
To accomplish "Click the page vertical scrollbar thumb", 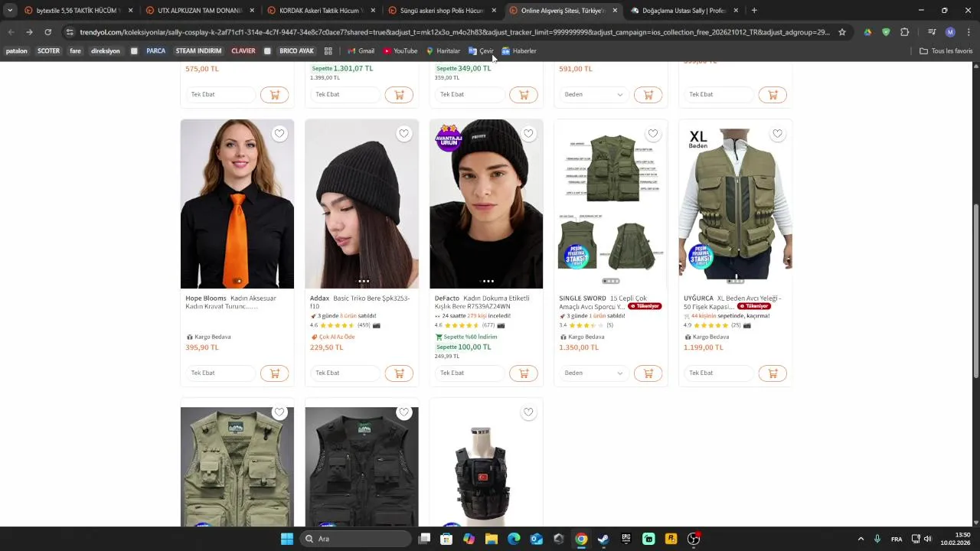I will (975, 291).
